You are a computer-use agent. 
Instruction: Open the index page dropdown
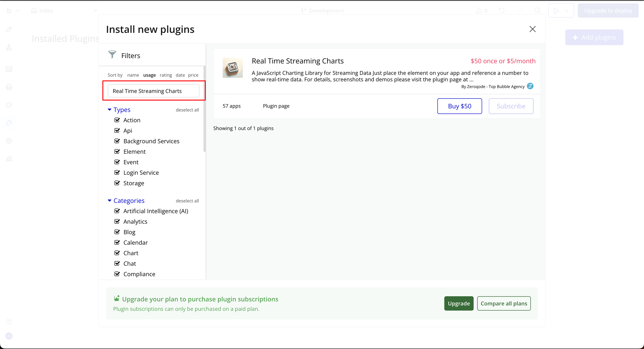pos(96,10)
